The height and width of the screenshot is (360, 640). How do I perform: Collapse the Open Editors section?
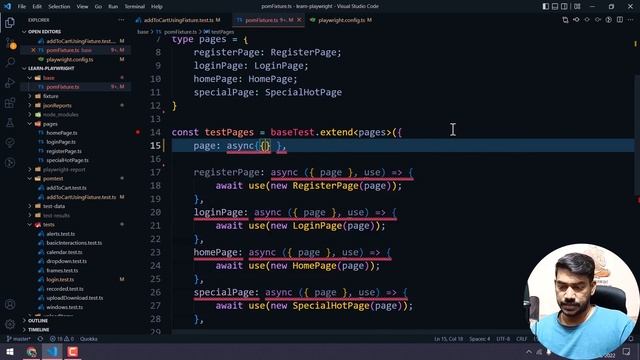pyautogui.click(x=44, y=31)
